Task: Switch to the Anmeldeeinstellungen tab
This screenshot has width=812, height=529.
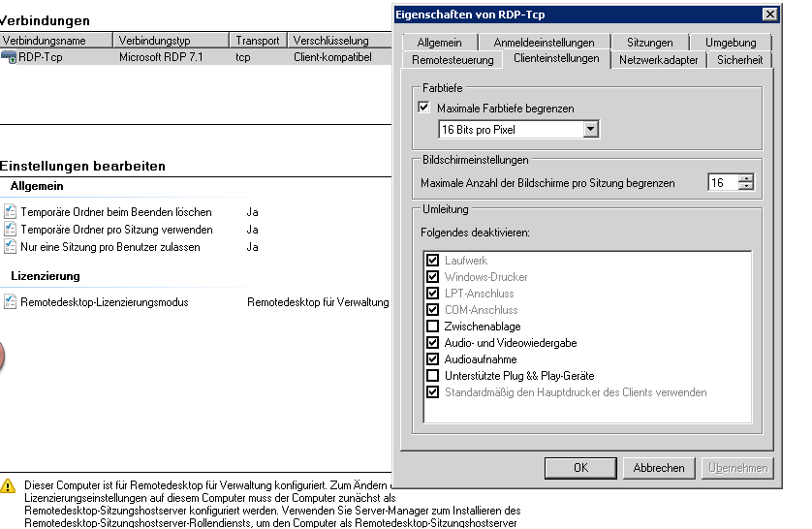Action: coord(544,43)
